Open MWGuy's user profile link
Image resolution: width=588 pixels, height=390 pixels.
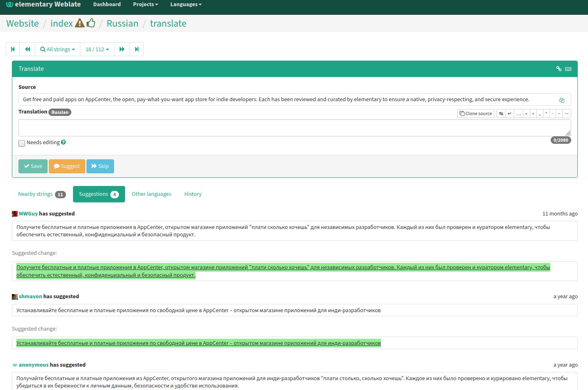pos(28,213)
